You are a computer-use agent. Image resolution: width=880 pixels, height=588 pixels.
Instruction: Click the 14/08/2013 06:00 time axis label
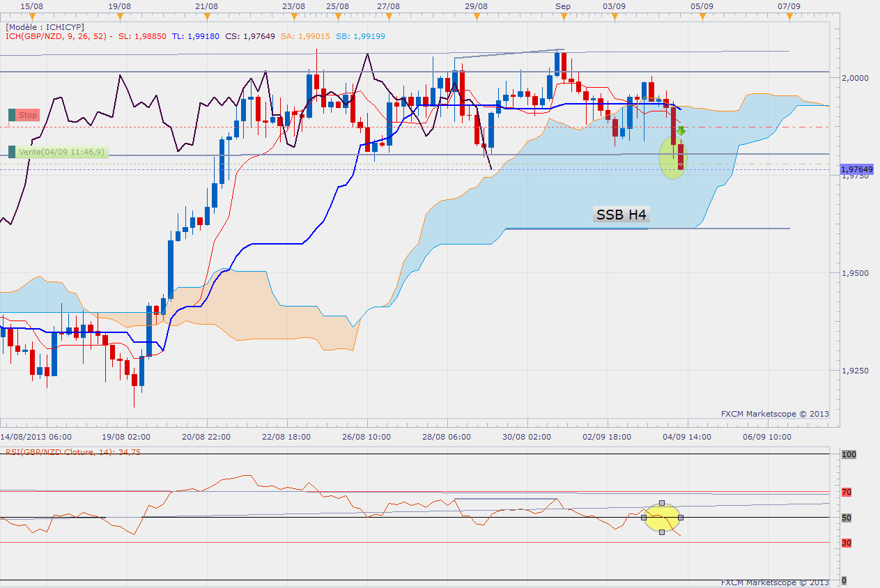(36, 437)
